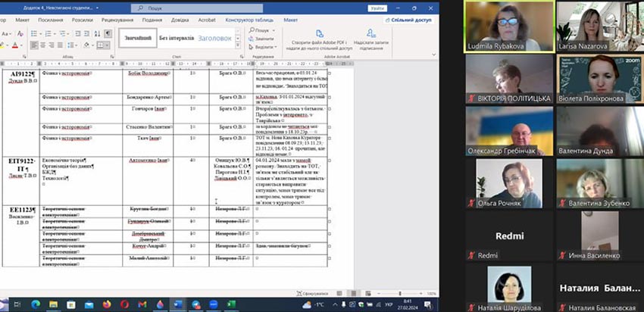
Task: Toggle align left in paragraph group
Action: 35,45
